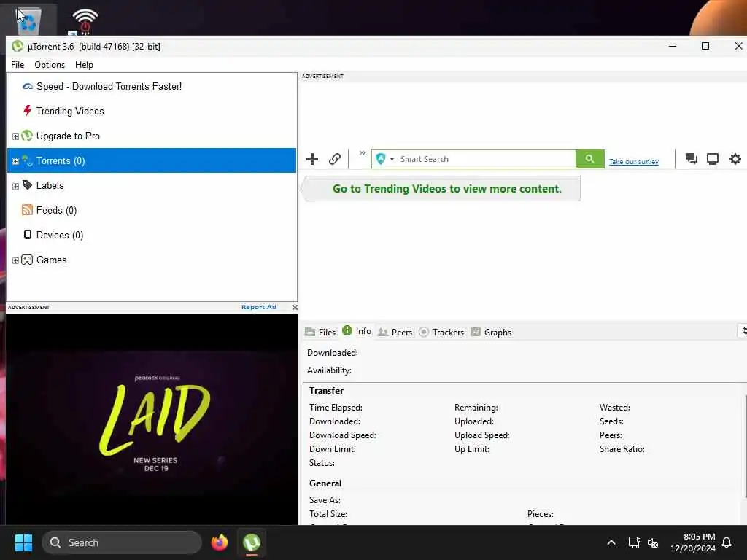Show hidden system tray icons

[x=611, y=542]
